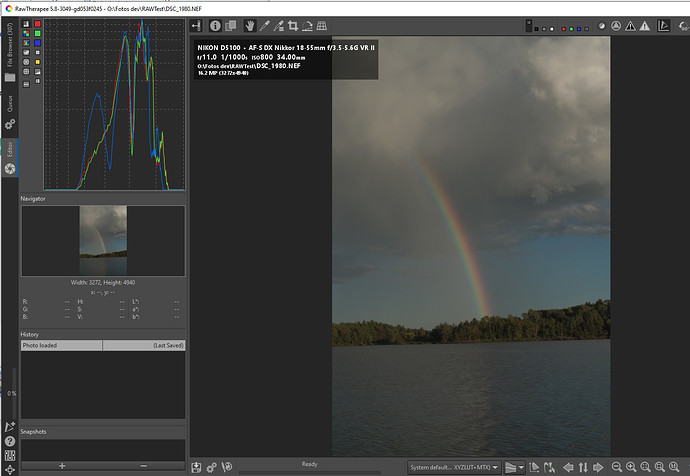The width and height of the screenshot is (690, 476).
Task: Select the Hand navigation tool
Action: pos(249,25)
